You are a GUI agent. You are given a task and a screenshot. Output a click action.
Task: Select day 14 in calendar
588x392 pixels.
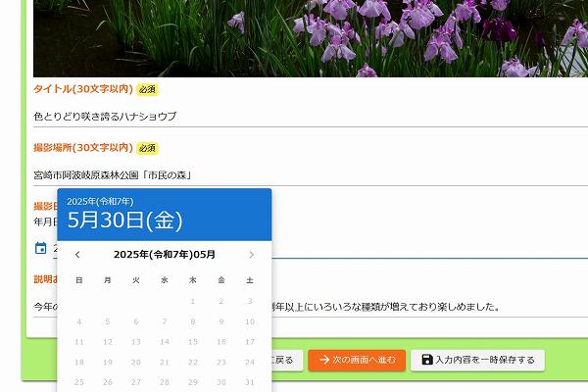coord(165,342)
